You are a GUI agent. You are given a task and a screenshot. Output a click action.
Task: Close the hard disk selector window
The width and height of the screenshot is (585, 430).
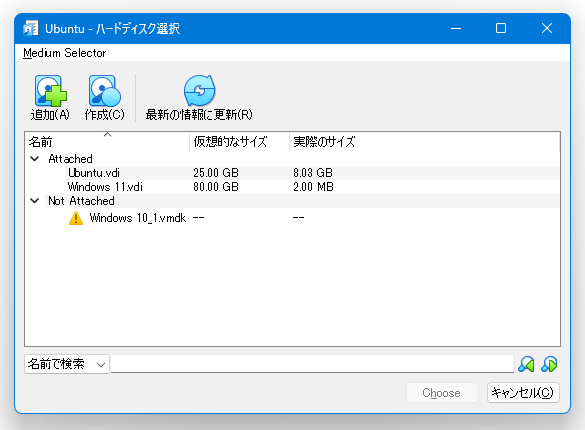(x=547, y=28)
